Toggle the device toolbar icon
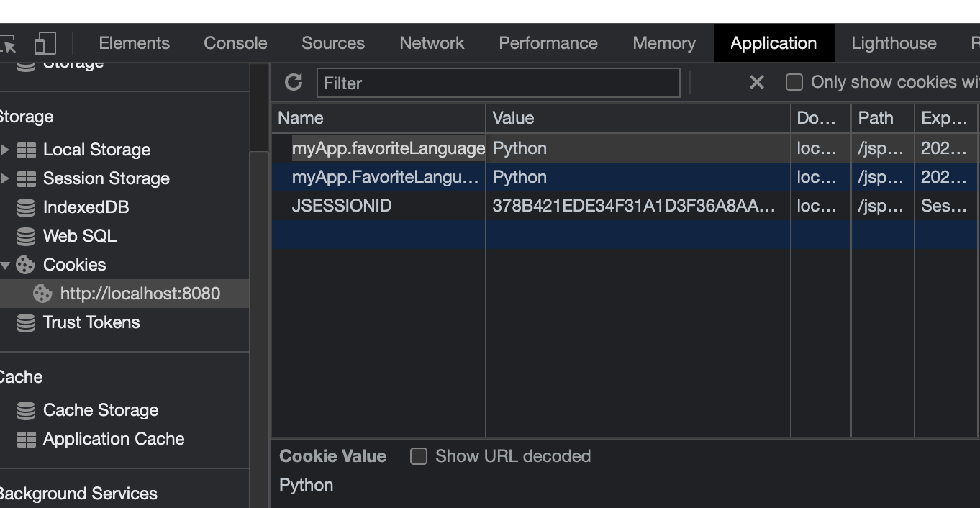 click(45, 43)
